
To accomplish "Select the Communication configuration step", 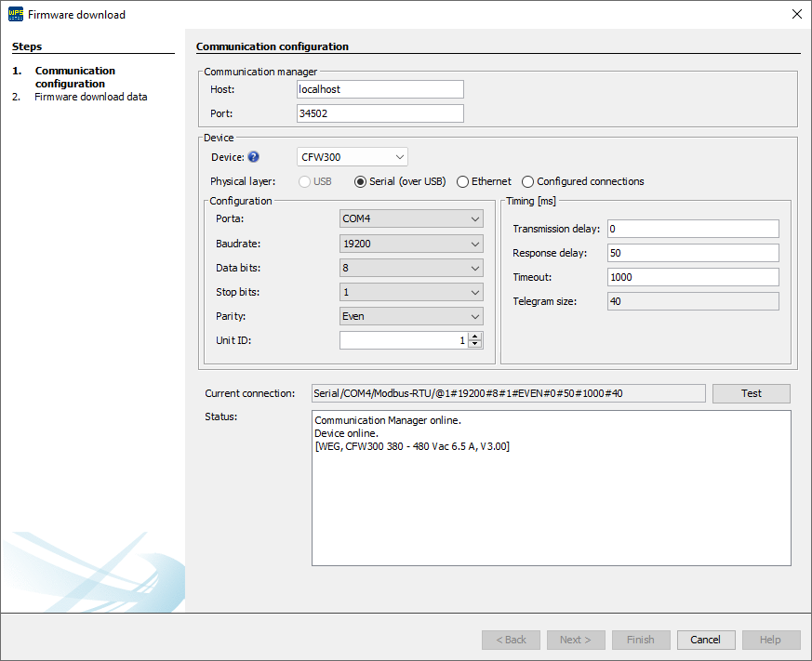I will click(x=74, y=76).
